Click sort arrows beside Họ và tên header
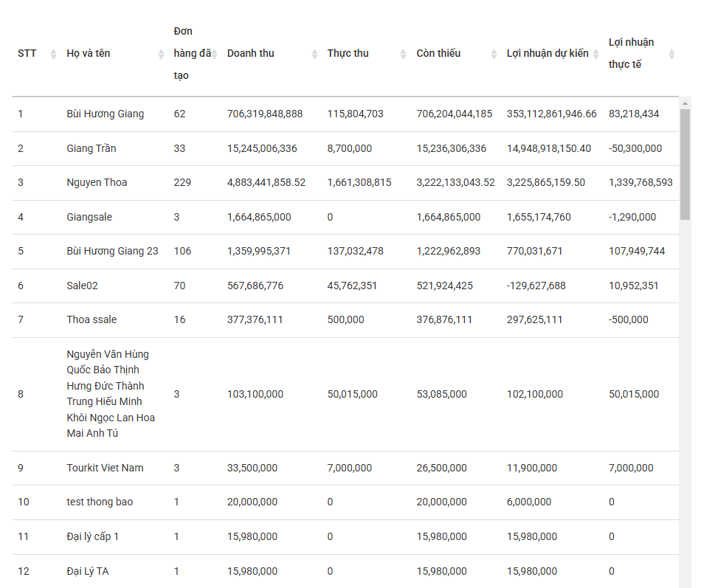This screenshot has height=588, width=701. (161, 54)
